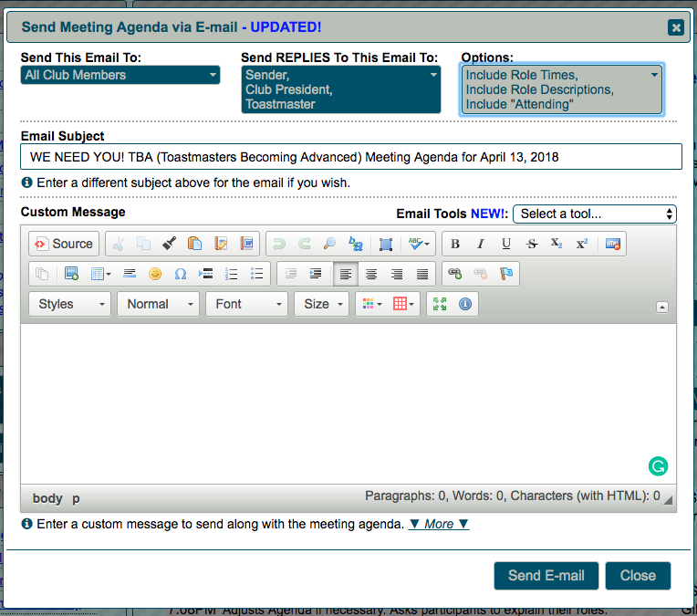Click into the Email Subject field
The width and height of the screenshot is (697, 616).
pyautogui.click(x=351, y=157)
